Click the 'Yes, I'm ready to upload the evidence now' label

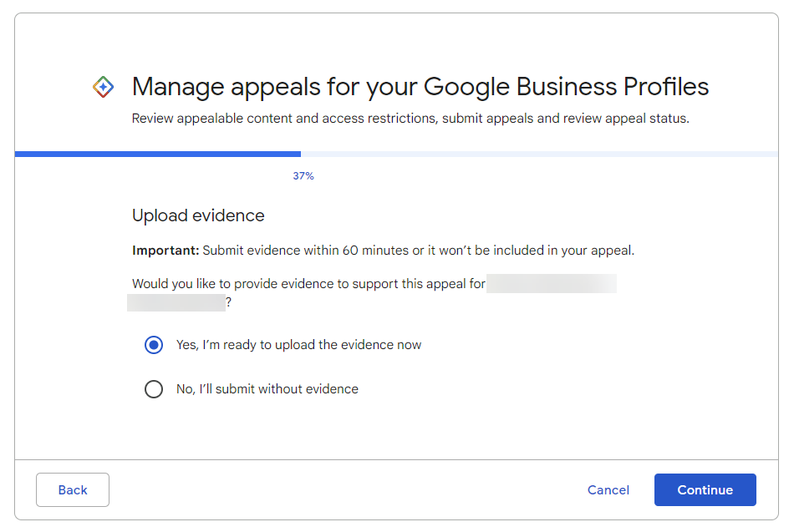(x=298, y=345)
